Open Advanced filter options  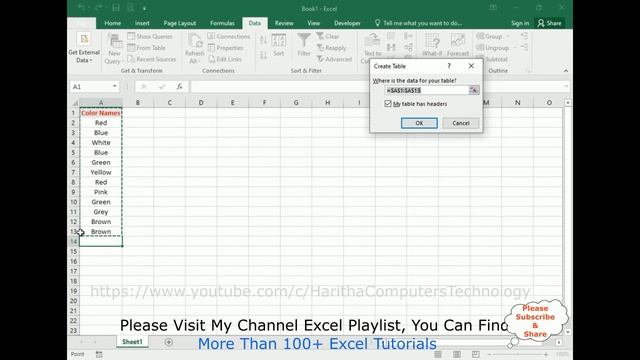[x=334, y=59]
